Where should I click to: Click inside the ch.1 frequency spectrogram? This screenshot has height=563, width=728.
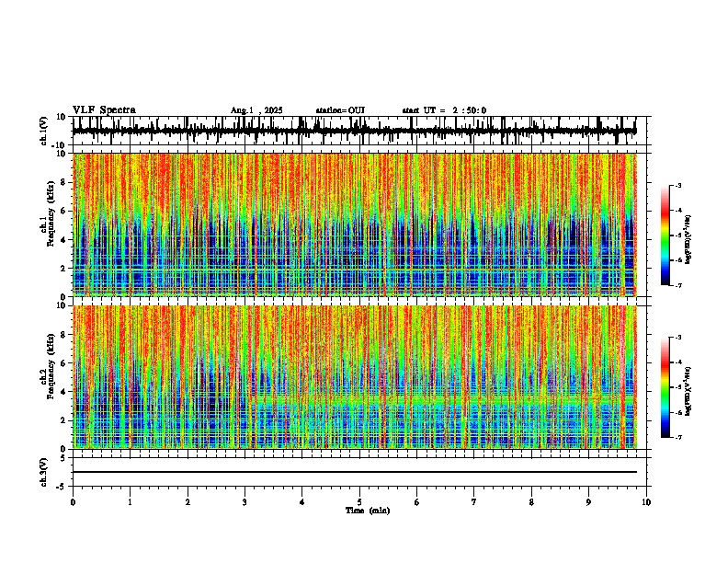point(355,224)
